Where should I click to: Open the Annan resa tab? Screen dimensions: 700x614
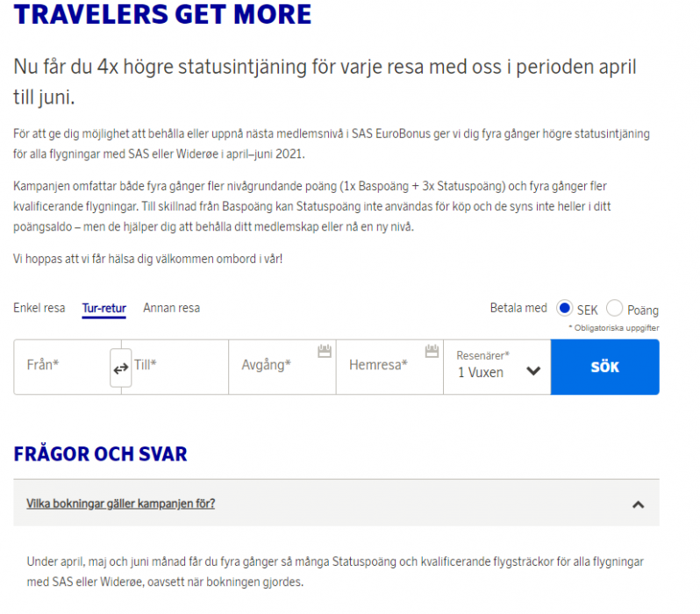(x=171, y=308)
